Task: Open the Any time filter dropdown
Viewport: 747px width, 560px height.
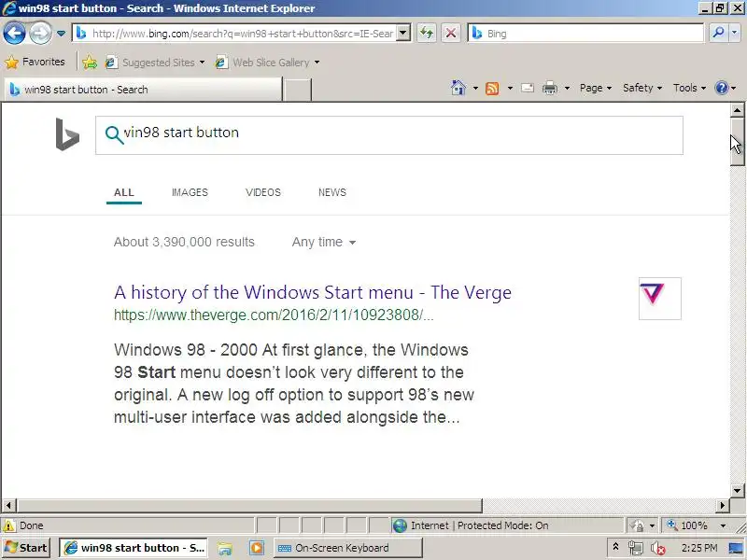Action: click(324, 242)
